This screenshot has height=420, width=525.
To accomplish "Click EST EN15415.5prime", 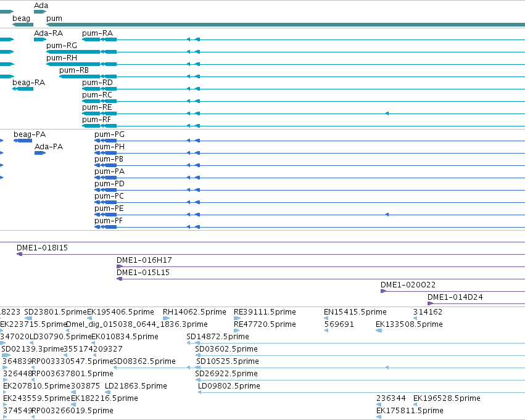I will pos(355,312).
